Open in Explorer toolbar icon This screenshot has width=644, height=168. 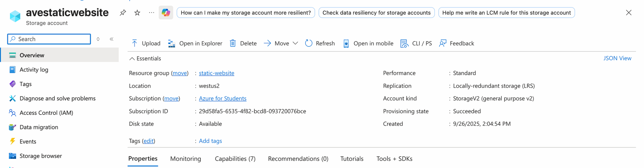click(x=172, y=43)
